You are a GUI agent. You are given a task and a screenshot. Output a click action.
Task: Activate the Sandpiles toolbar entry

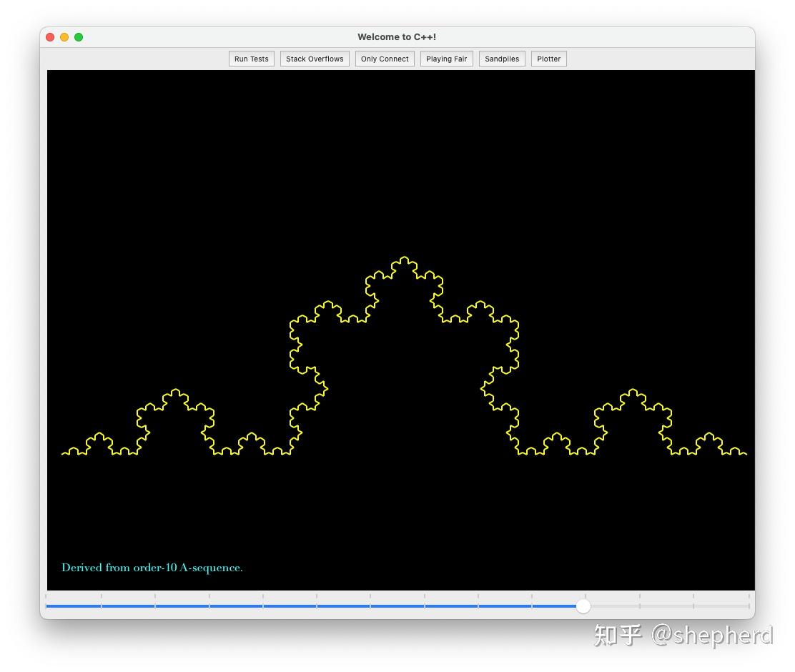coord(502,59)
